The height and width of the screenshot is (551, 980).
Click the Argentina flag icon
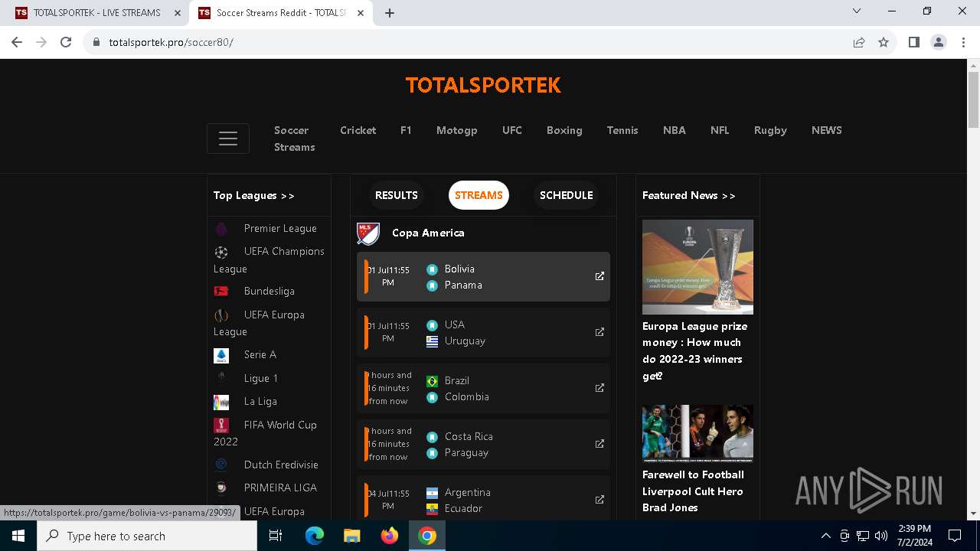tap(432, 493)
